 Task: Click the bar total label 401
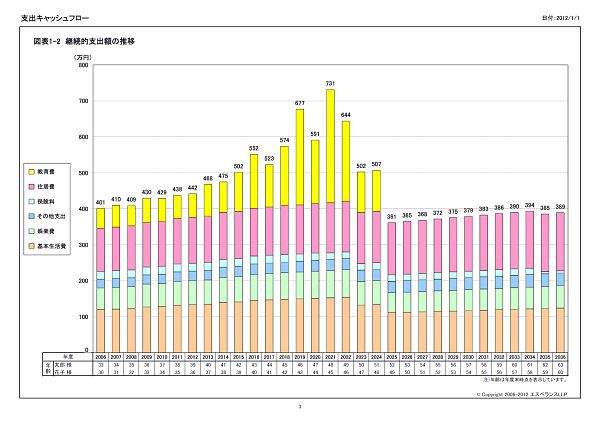(x=101, y=203)
